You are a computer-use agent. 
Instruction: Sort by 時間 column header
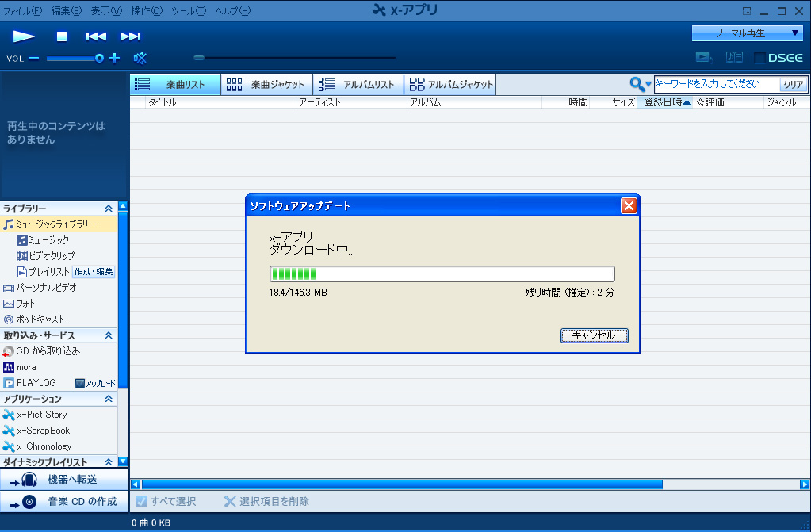[566, 102]
